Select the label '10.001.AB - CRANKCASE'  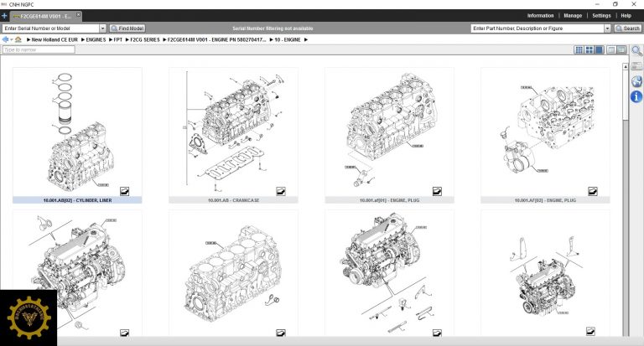pyautogui.click(x=233, y=200)
